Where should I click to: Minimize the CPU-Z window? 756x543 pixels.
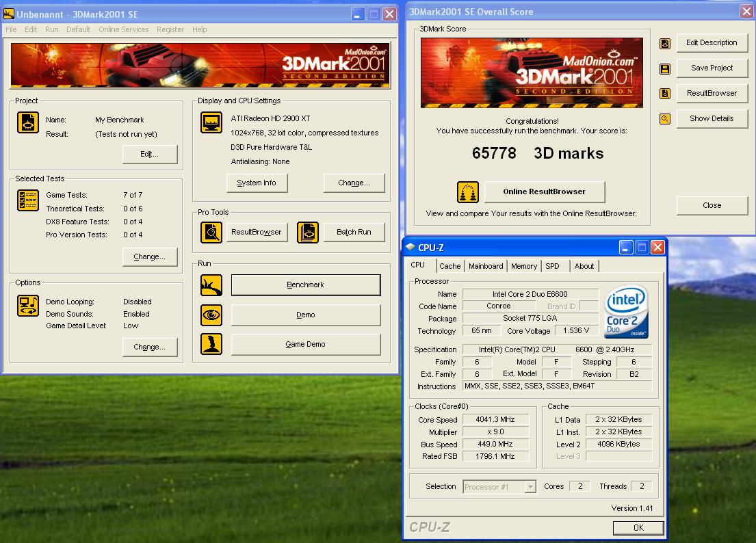(x=625, y=248)
